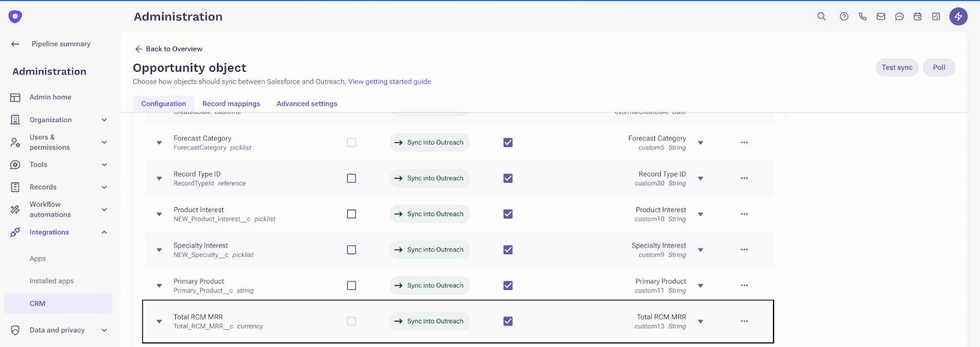Viewport: 980px width, 347px height.
Task: Open Apps under Integrations
Action: pos(38,259)
